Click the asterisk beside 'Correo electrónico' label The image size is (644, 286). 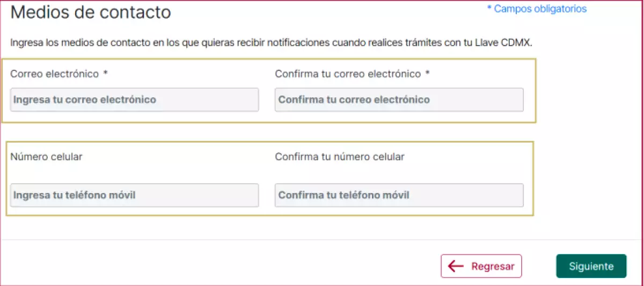tap(106, 74)
